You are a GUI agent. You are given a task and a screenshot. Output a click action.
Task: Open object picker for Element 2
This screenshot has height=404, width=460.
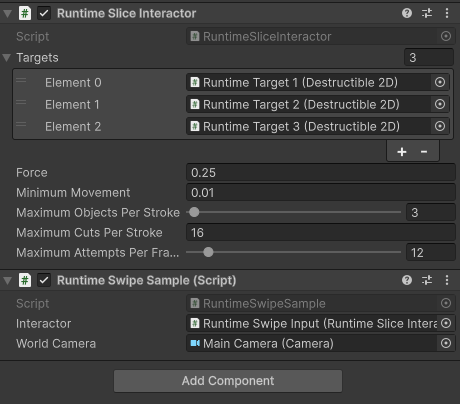[x=440, y=126]
